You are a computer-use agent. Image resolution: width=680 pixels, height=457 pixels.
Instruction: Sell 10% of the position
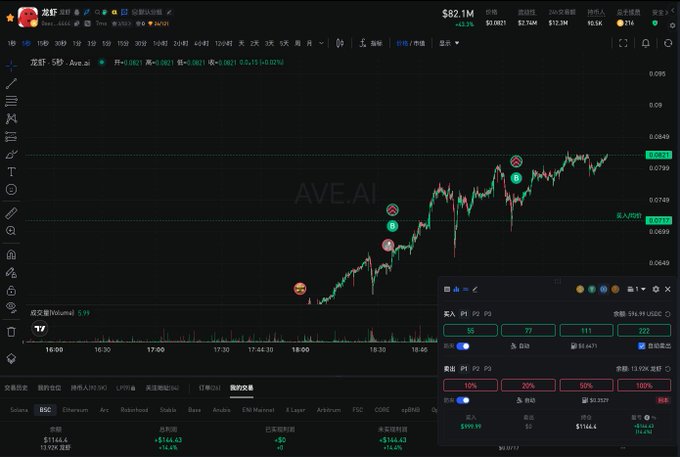tap(471, 385)
